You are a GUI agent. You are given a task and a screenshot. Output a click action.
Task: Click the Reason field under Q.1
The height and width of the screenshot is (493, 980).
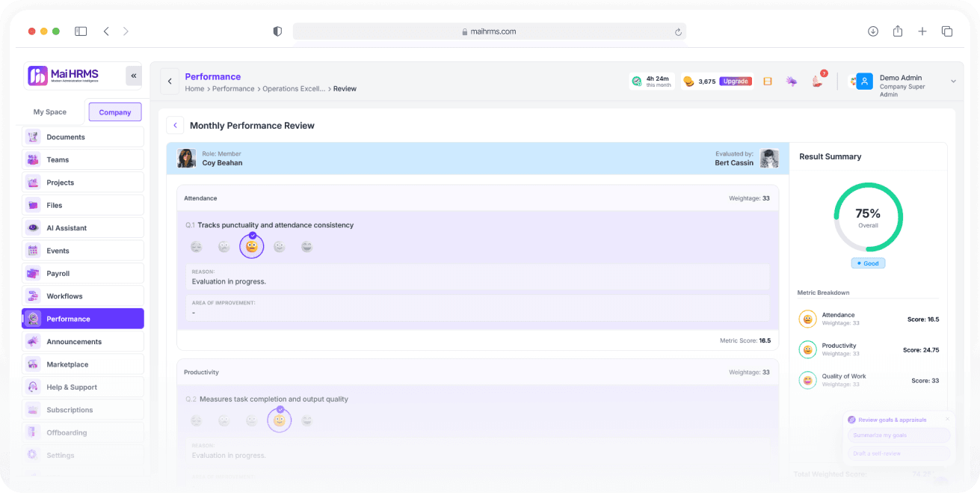tap(477, 277)
